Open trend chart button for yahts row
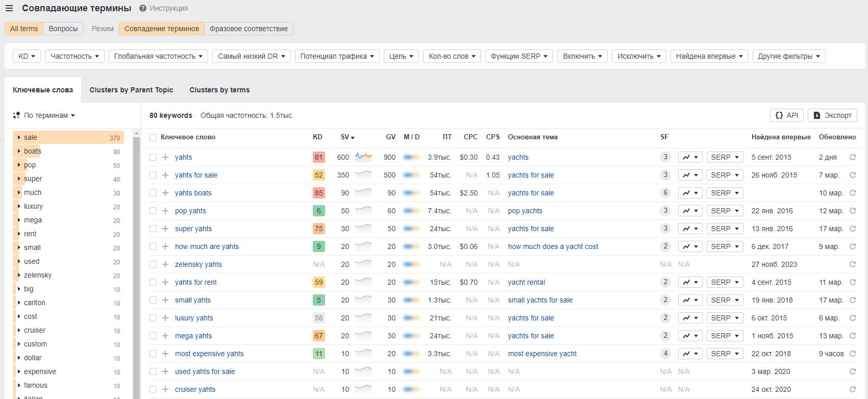868x399 pixels. click(x=690, y=157)
